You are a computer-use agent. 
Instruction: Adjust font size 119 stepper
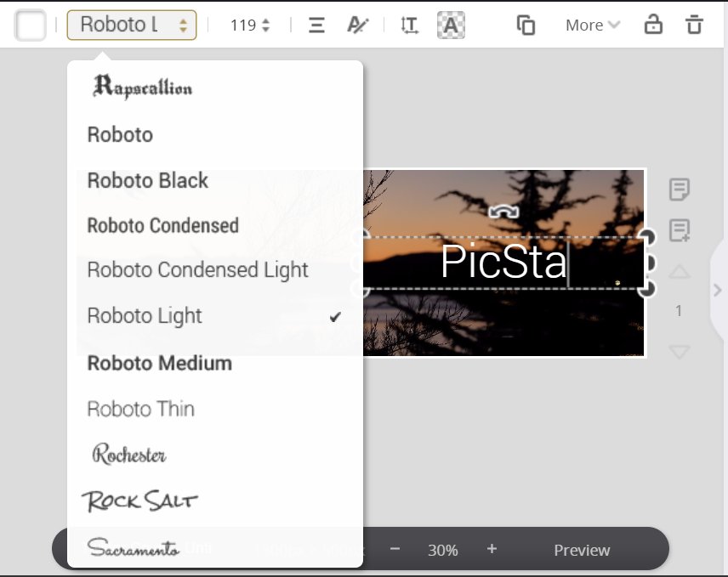pyautogui.click(x=265, y=25)
